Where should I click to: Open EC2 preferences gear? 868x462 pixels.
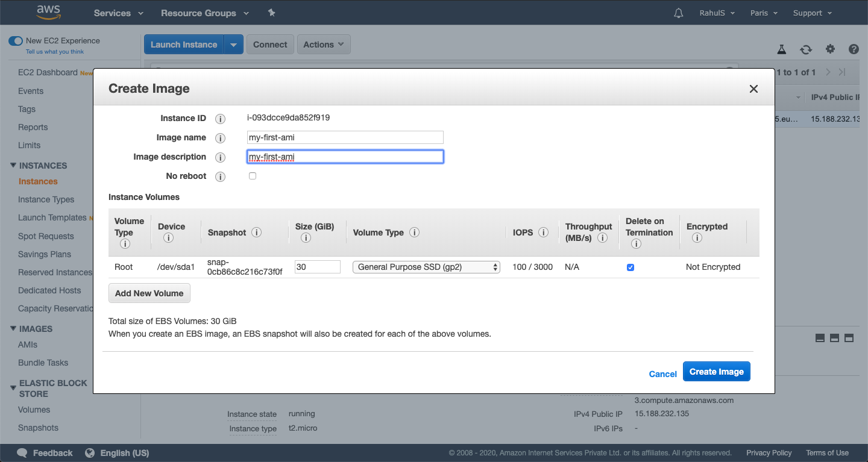coord(830,49)
